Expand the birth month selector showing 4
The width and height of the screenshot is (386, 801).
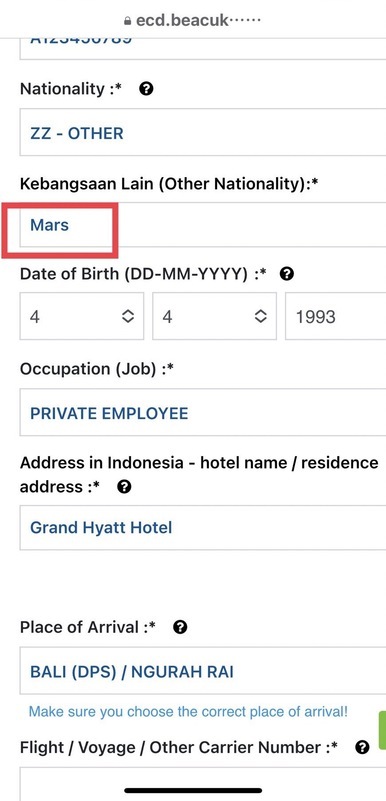(214, 316)
